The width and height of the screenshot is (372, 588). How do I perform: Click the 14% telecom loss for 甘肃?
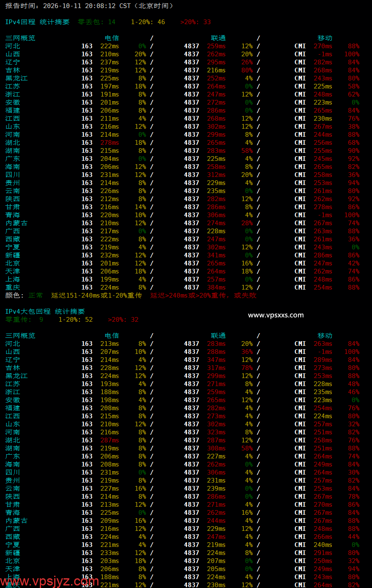click(x=141, y=207)
